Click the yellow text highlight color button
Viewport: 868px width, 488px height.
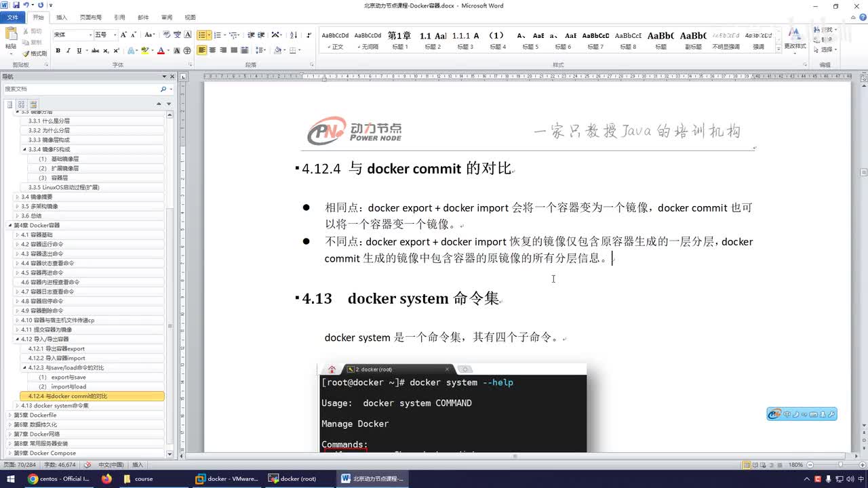[145, 50]
